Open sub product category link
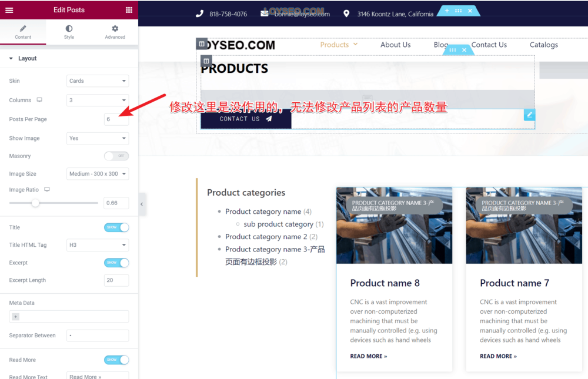The width and height of the screenshot is (588, 379). [278, 224]
